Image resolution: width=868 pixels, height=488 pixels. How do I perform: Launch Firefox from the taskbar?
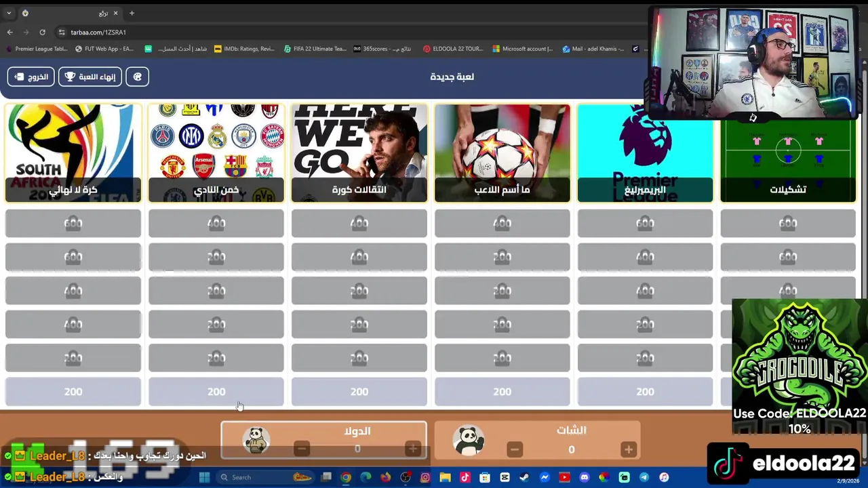[385, 477]
